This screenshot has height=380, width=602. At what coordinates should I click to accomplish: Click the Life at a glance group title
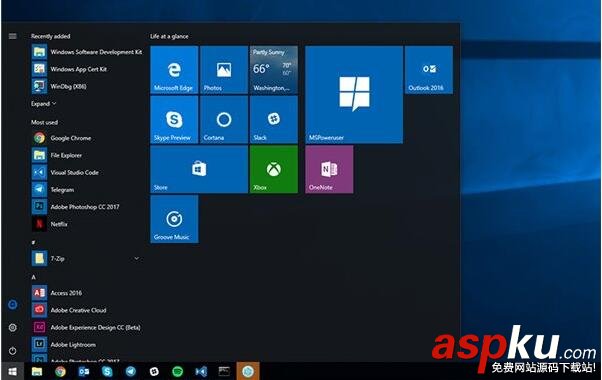[169, 36]
